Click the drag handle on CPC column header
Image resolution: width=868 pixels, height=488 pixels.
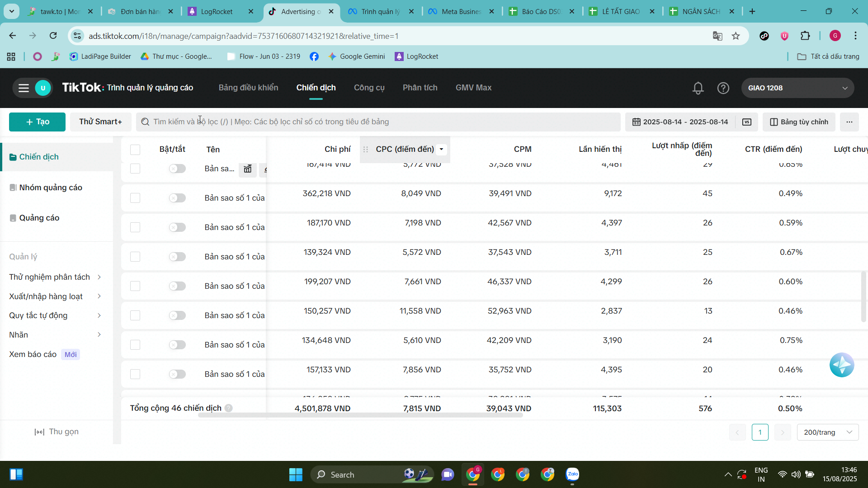[x=366, y=149]
